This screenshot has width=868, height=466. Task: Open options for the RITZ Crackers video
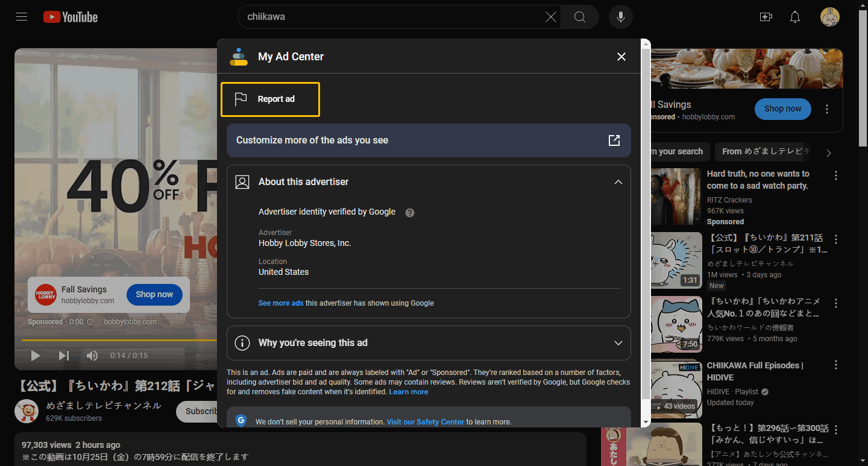836,175
